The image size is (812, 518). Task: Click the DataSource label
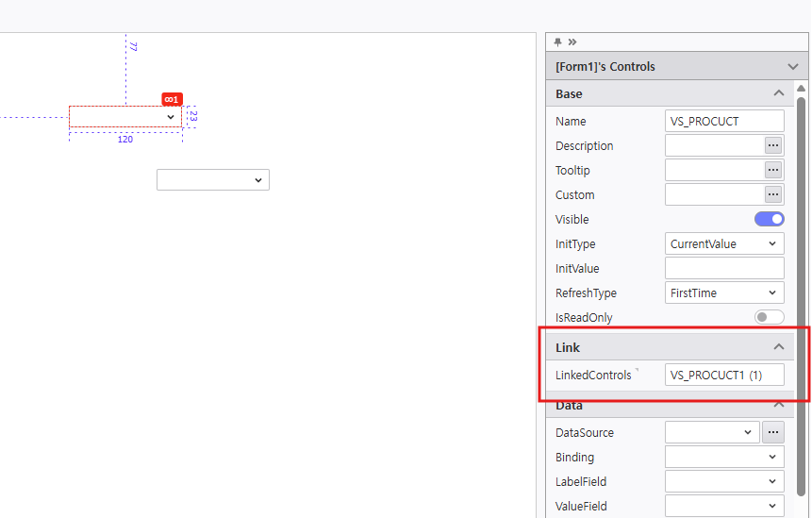point(584,432)
